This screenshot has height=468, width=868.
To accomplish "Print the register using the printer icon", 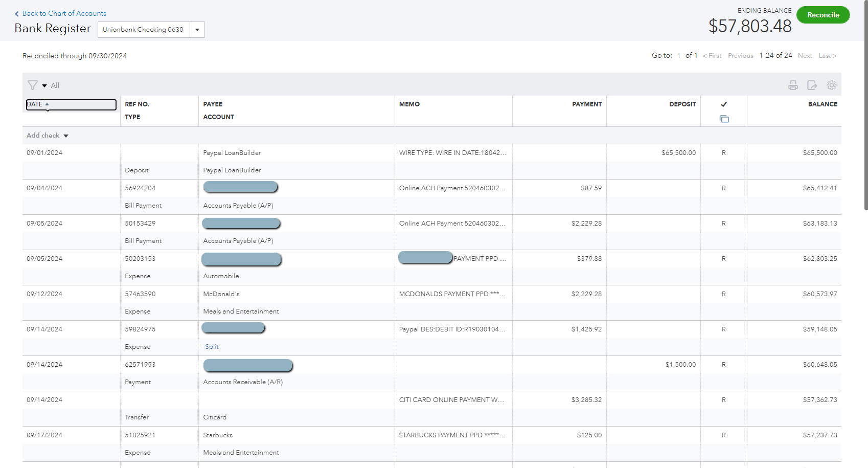I will tap(793, 85).
